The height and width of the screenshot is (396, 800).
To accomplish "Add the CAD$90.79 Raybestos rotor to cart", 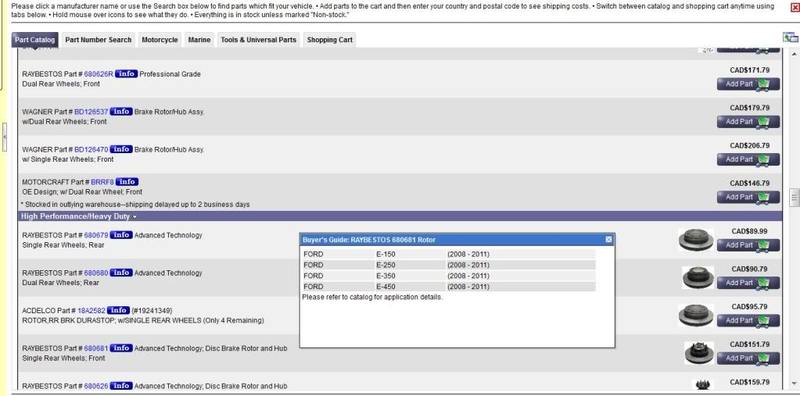I will (748, 283).
